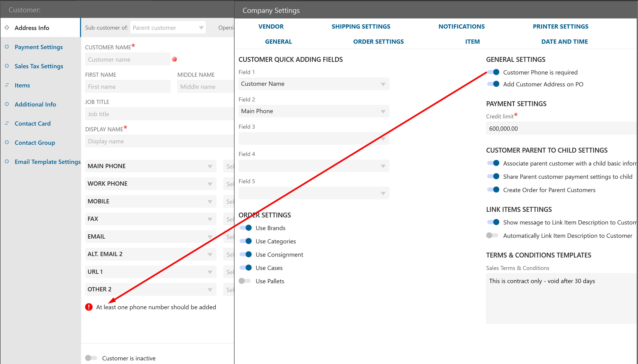Click the diamond icon beside Address Info
638x364 pixels.
point(7,28)
